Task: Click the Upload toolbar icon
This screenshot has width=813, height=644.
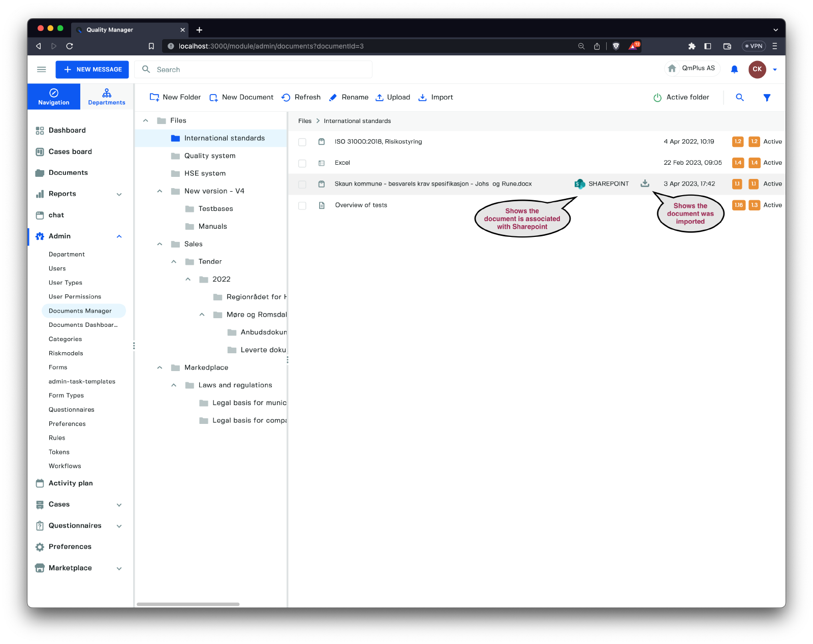Action: pos(380,98)
